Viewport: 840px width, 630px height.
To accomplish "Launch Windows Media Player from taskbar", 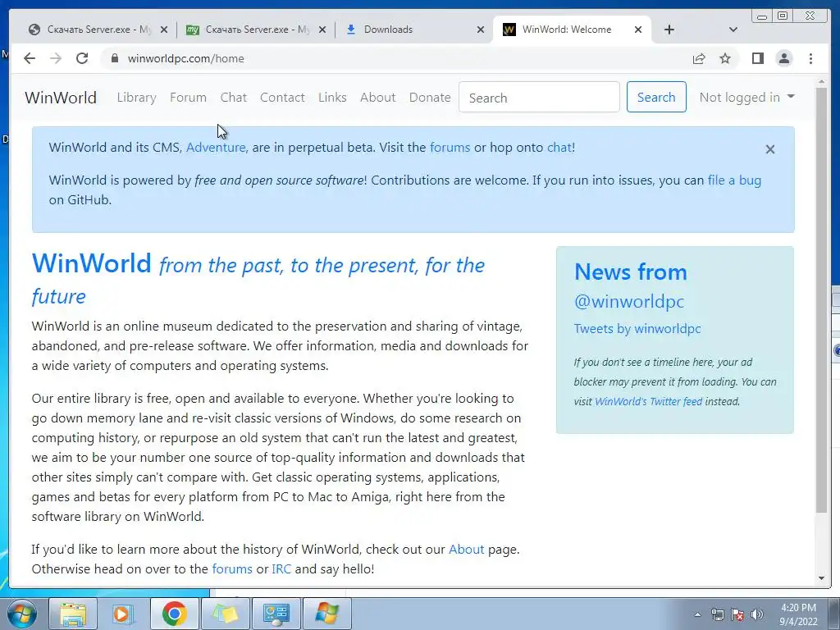I will (123, 614).
